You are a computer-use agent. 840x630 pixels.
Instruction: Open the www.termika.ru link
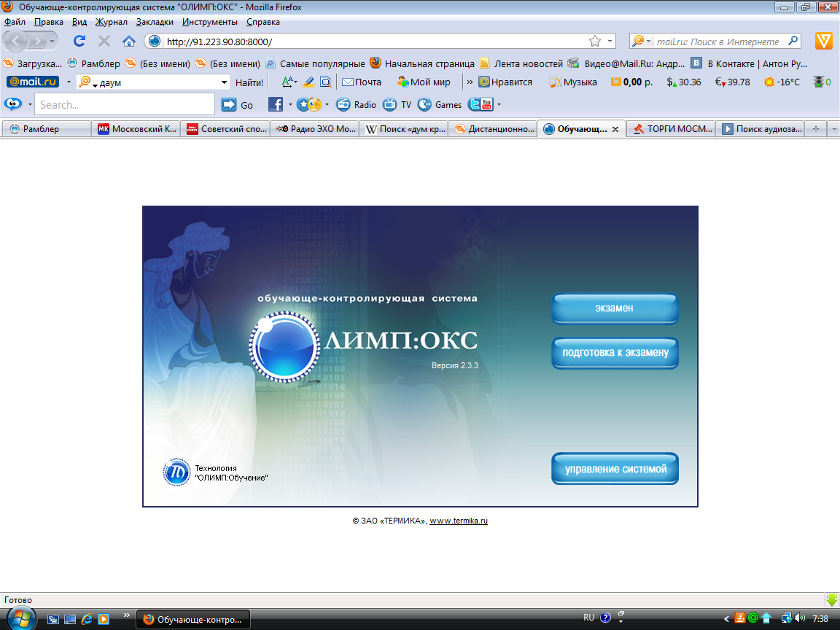pyautogui.click(x=459, y=521)
